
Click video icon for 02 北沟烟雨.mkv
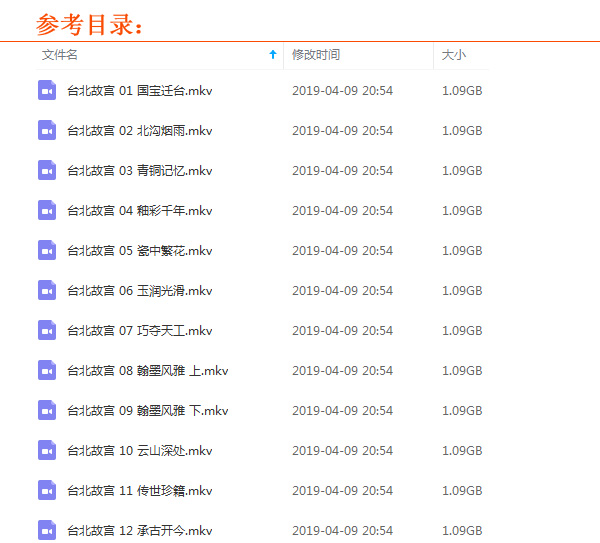click(47, 131)
